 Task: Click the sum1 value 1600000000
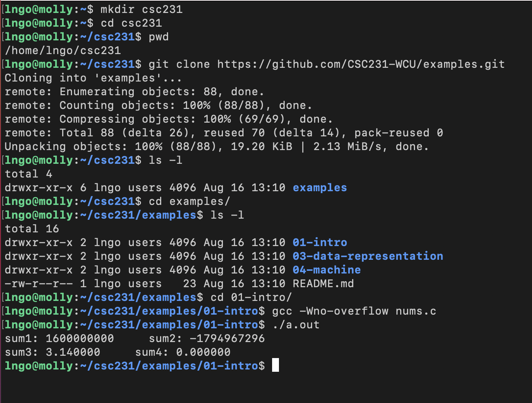point(80,338)
